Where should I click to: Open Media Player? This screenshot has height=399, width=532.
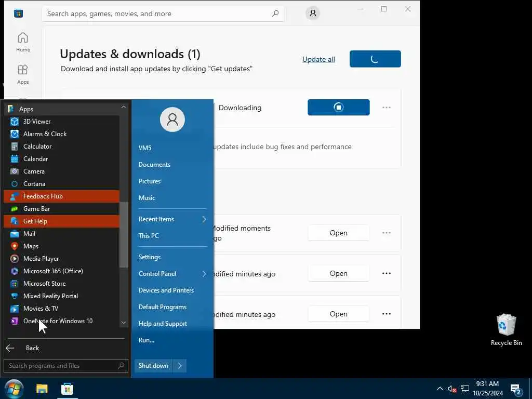tap(61, 259)
